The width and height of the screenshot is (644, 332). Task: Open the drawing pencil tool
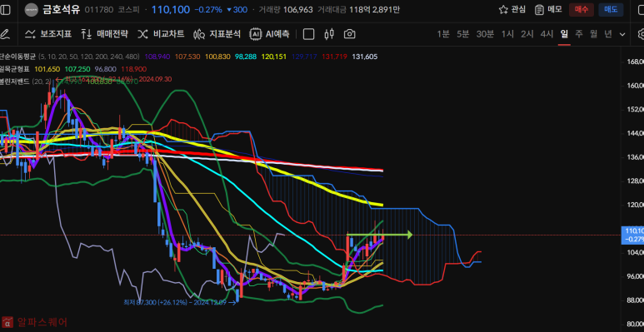[4, 34]
